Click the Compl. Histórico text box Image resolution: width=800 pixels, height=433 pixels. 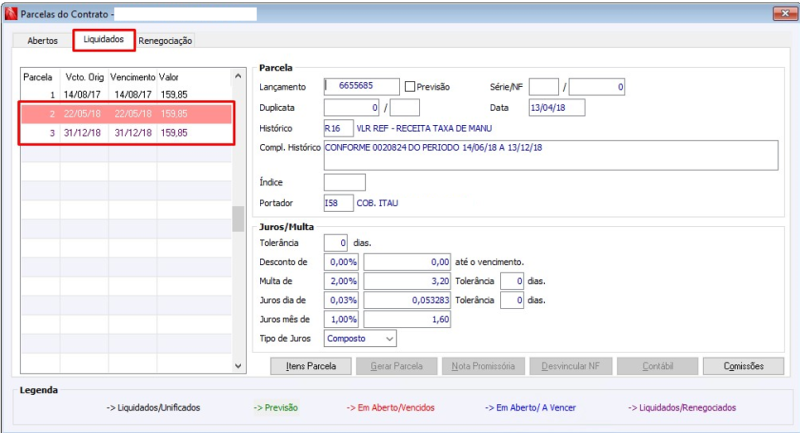pyautogui.click(x=551, y=155)
